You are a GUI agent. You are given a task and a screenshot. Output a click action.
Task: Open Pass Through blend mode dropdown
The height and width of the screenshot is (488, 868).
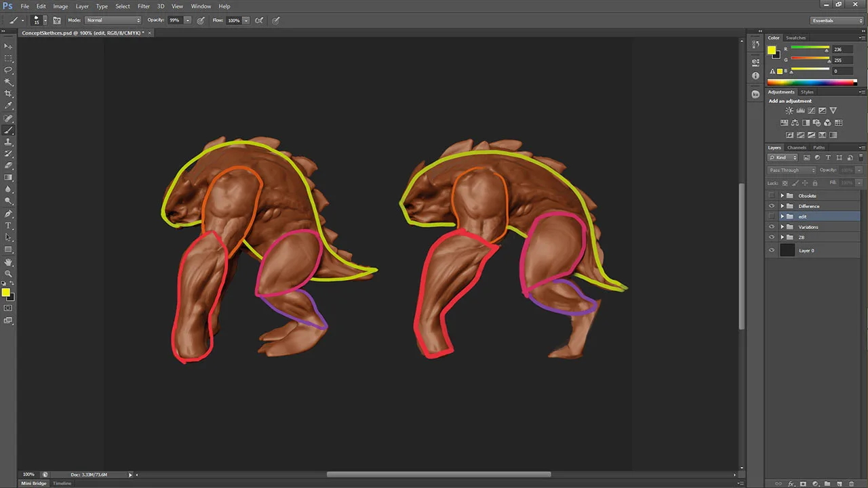[792, 170]
